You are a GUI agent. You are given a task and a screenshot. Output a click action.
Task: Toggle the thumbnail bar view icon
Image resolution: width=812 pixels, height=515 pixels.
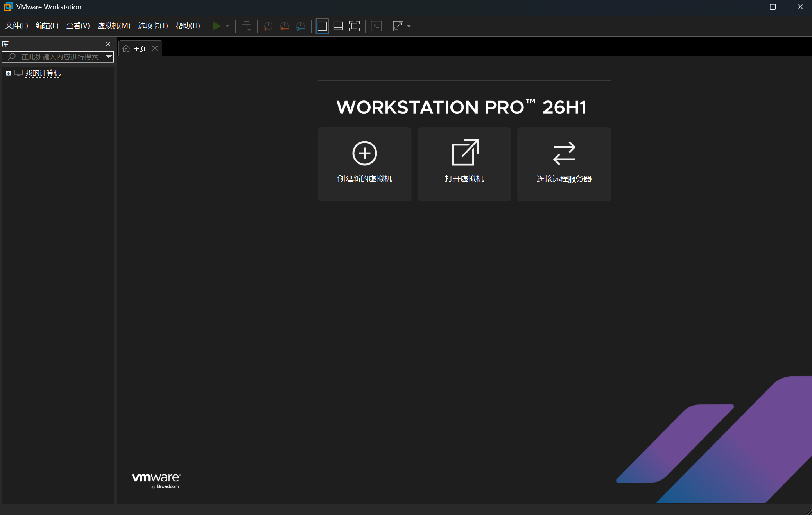[339, 26]
